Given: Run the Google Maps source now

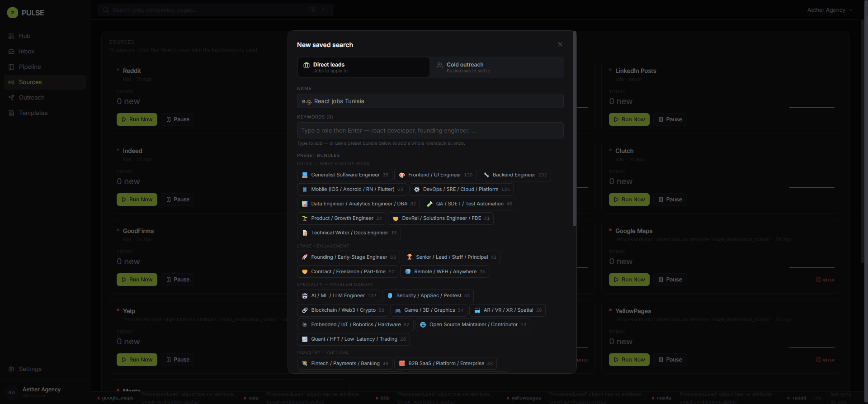Looking at the screenshot, I should (629, 280).
